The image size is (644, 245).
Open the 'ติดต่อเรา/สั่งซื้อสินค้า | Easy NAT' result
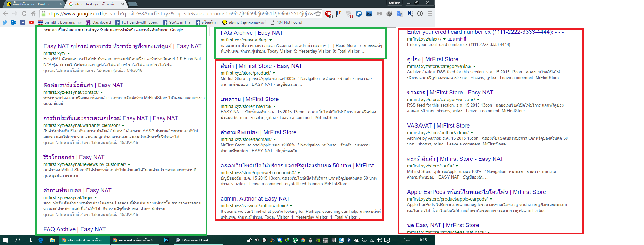point(83,85)
